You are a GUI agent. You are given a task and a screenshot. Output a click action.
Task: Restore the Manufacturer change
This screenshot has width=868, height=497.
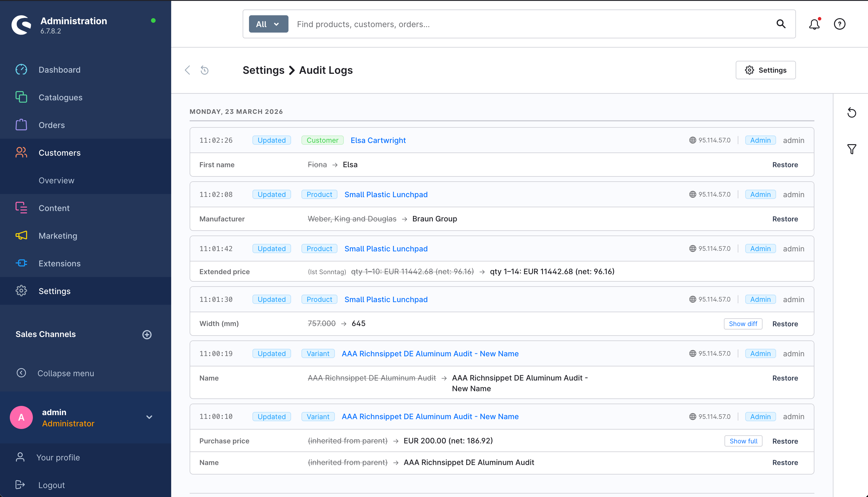(x=785, y=219)
